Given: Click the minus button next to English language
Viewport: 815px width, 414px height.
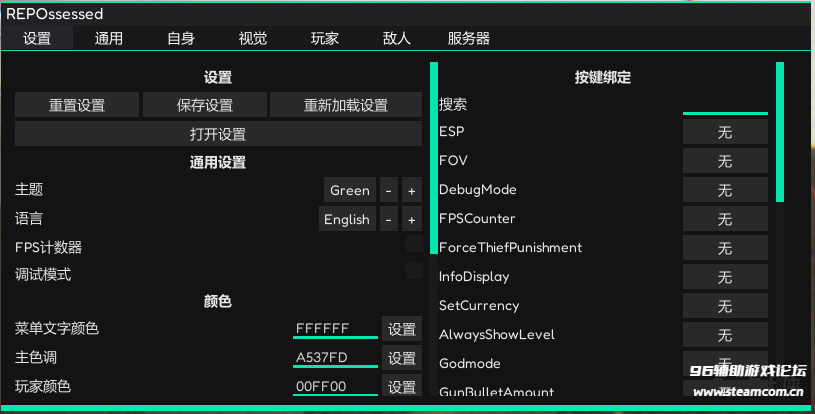Looking at the screenshot, I should coord(389,219).
